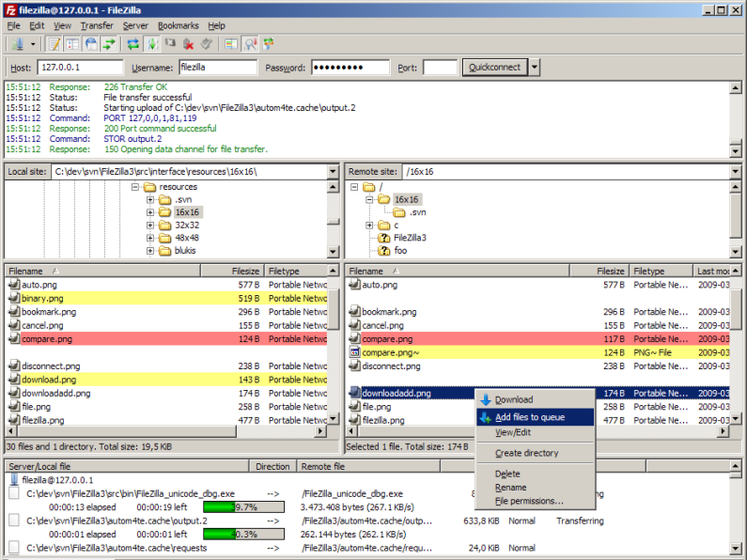The image size is (747, 560).
Task: Reconnect to last server icon
Action: click(x=207, y=44)
